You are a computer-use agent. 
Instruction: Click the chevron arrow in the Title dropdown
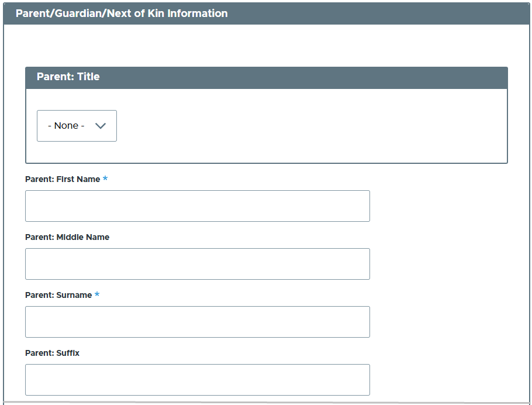coord(100,126)
